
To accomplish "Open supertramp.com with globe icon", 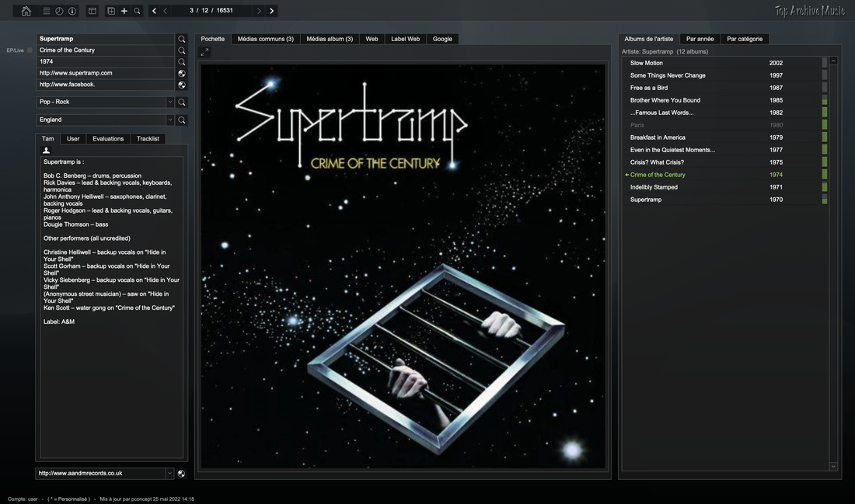I will tap(182, 73).
